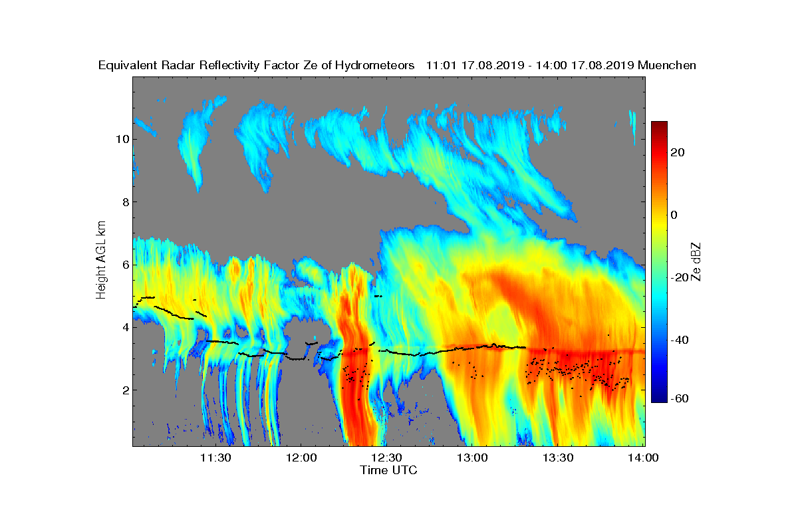Click the 11:30 time tick label
The height and width of the screenshot is (532, 798).
coord(215,458)
